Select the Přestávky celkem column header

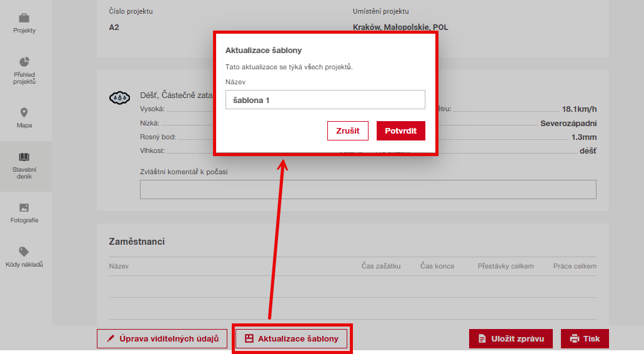(x=505, y=266)
